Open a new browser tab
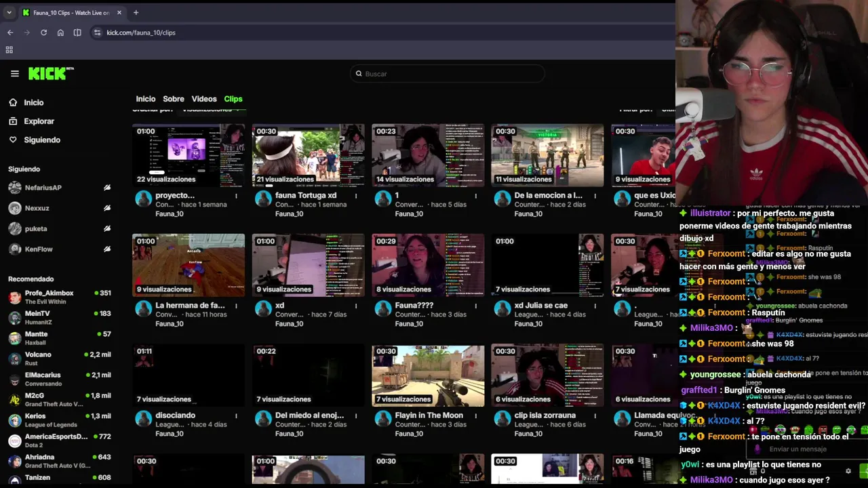 (136, 12)
